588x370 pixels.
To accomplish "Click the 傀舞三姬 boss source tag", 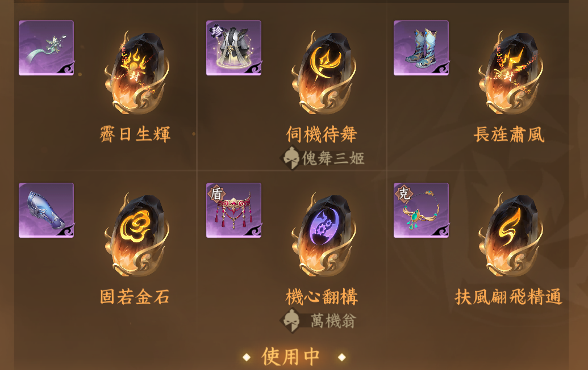I will (x=323, y=158).
